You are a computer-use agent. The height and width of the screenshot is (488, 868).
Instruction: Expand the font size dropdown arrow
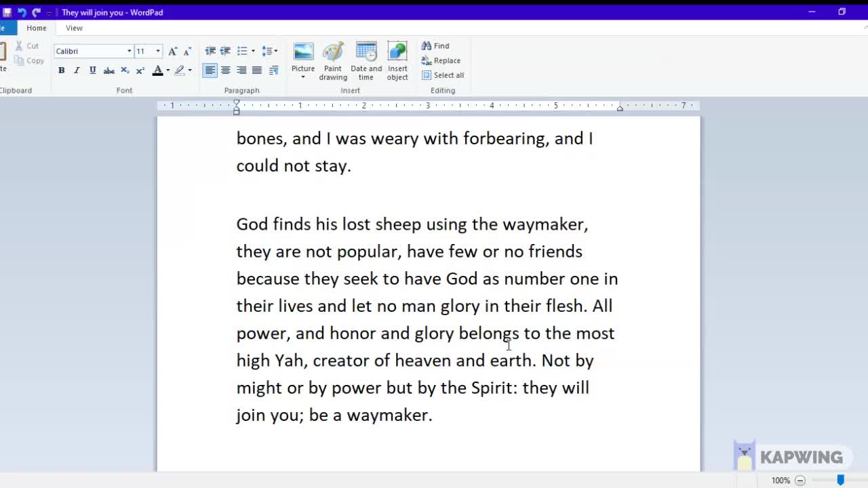point(158,51)
